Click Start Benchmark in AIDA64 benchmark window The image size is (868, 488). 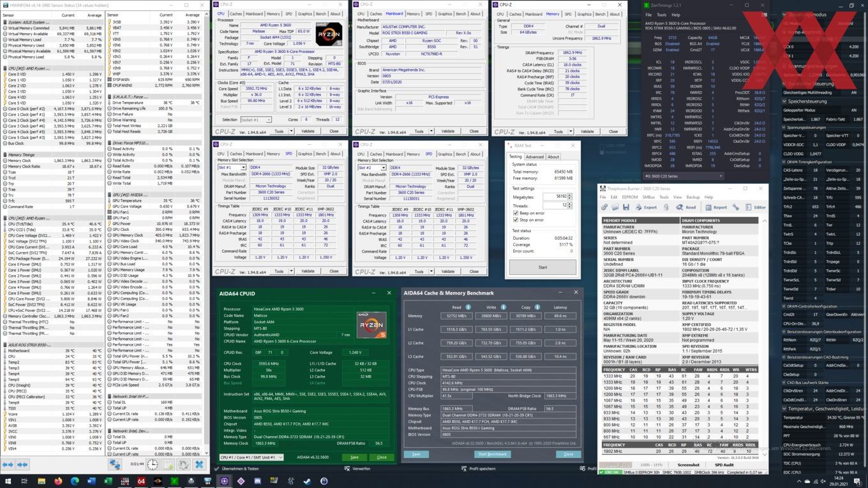click(492, 454)
